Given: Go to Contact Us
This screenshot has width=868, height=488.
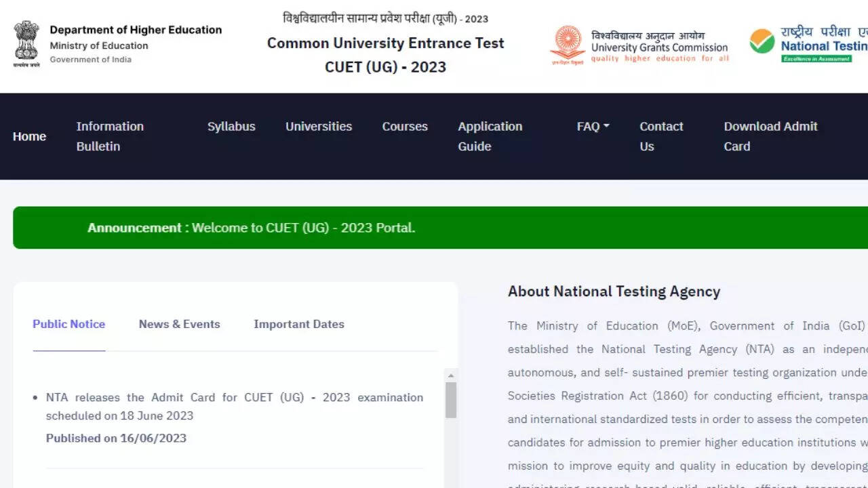Looking at the screenshot, I should click(x=661, y=136).
